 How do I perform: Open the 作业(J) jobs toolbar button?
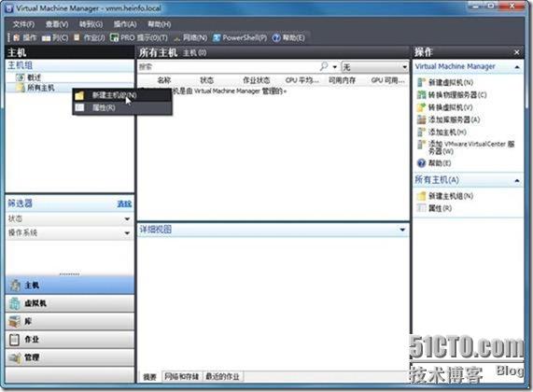click(90, 37)
